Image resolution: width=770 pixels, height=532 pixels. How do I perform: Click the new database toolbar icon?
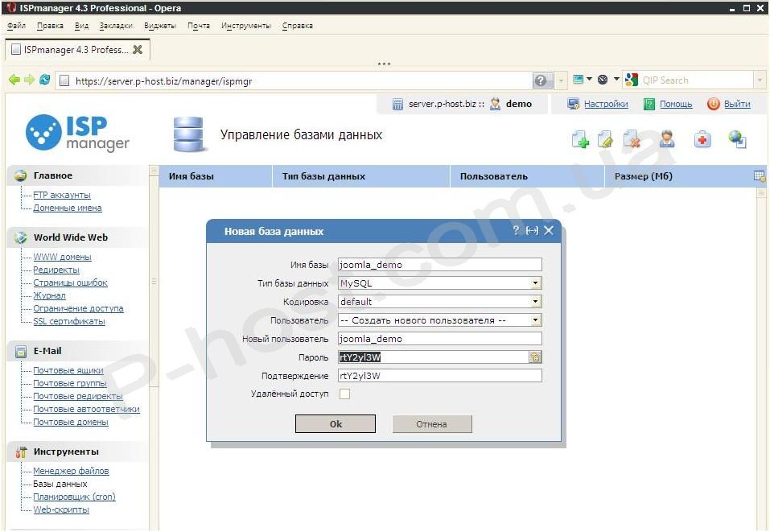pyautogui.click(x=580, y=139)
